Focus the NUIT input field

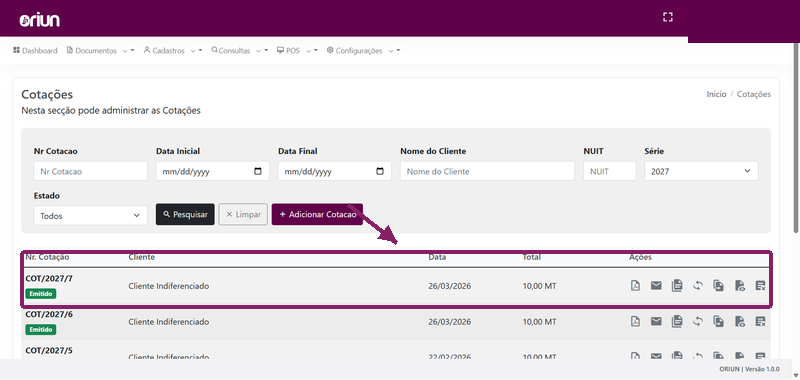[610, 171]
